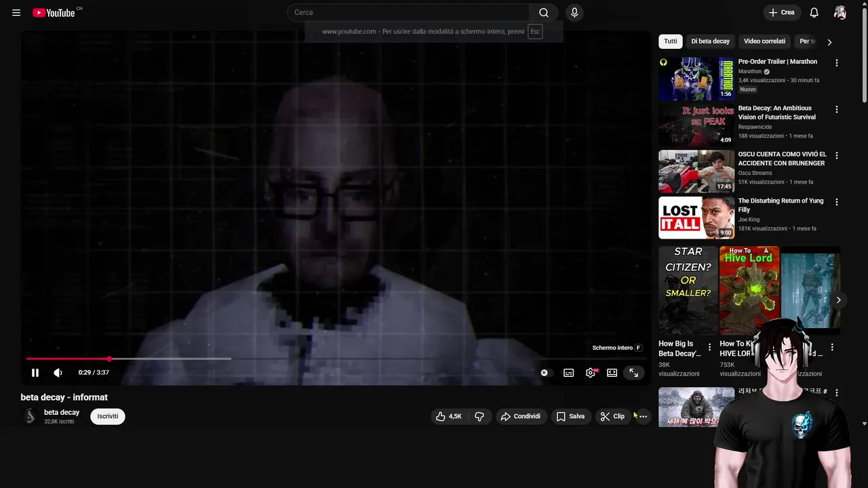868x488 pixels.
Task: Dislike the video
Action: (x=479, y=416)
